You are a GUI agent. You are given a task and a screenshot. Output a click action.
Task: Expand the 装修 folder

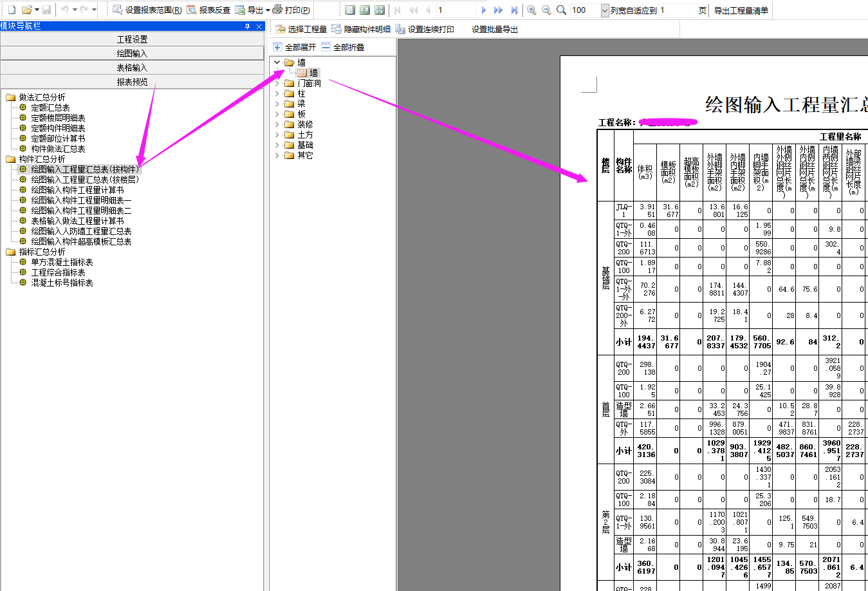(x=277, y=124)
